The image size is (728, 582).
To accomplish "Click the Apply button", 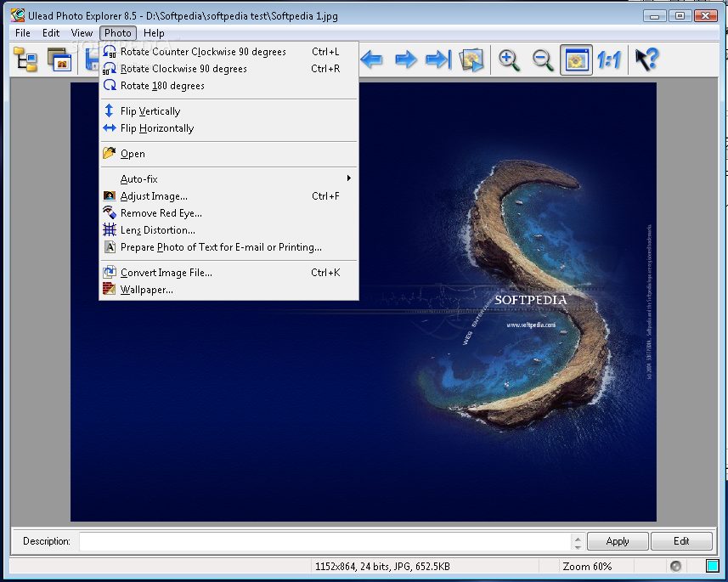I will click(x=618, y=541).
